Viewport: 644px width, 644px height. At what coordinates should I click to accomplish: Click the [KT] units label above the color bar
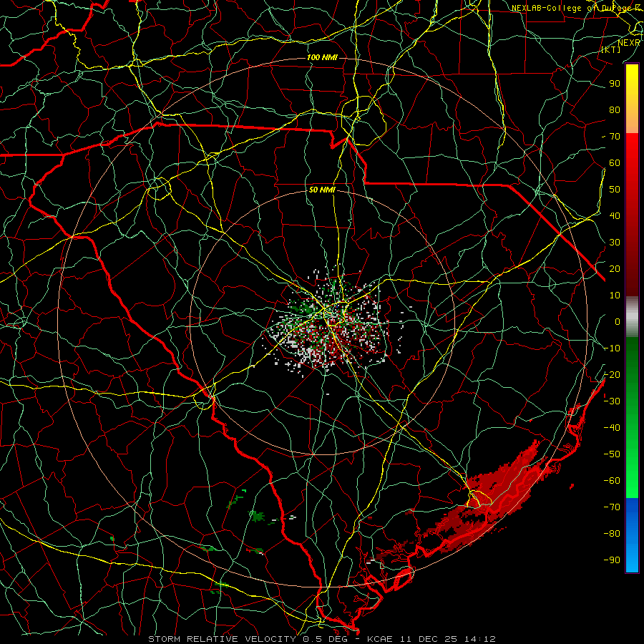coord(611,49)
